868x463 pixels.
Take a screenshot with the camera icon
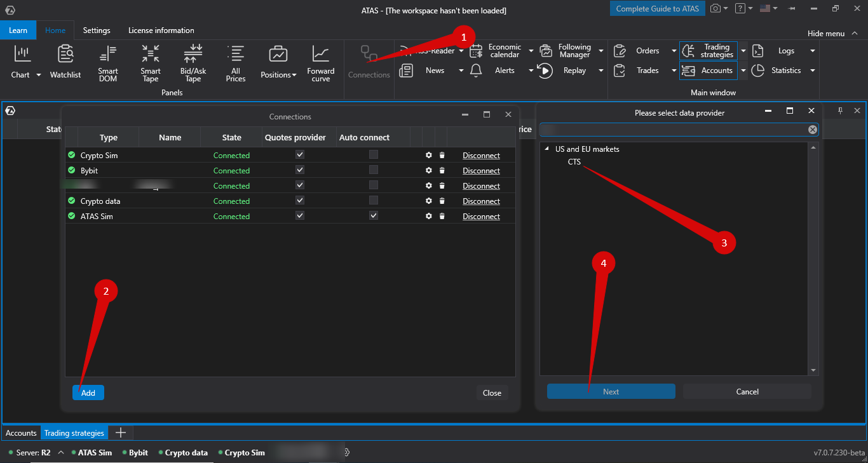coord(715,9)
